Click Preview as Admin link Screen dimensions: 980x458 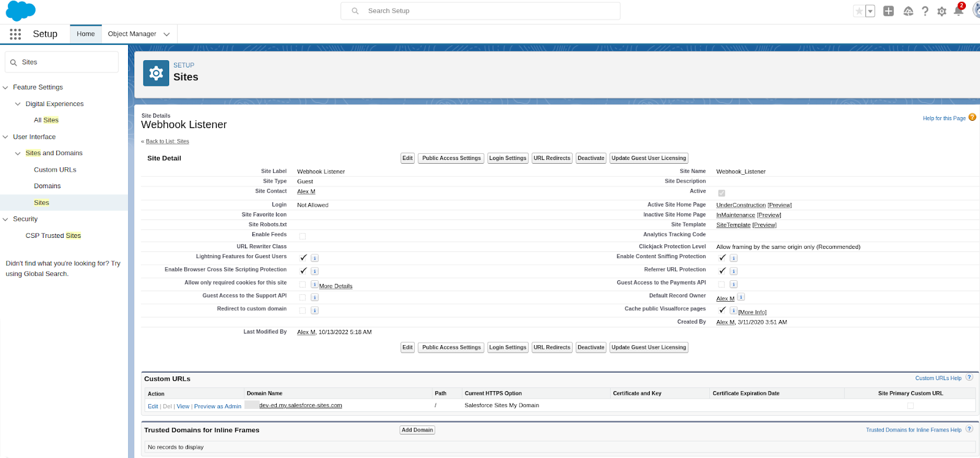point(217,406)
